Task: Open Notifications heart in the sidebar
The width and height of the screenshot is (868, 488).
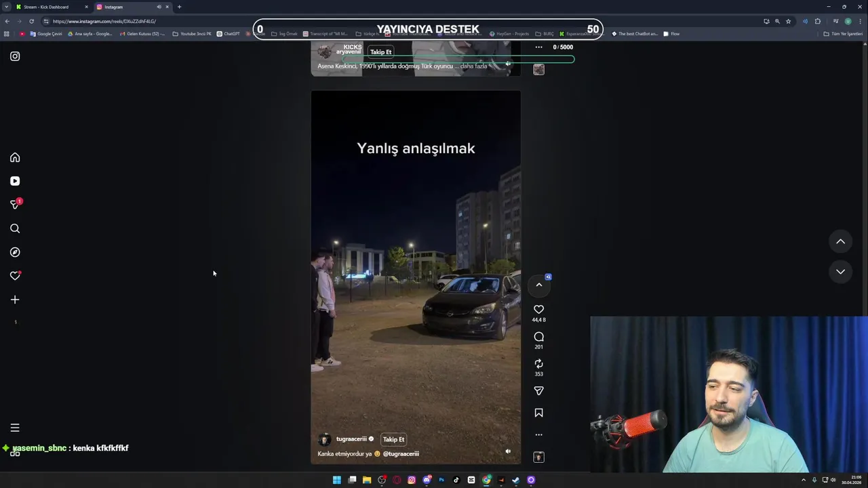Action: click(x=15, y=276)
